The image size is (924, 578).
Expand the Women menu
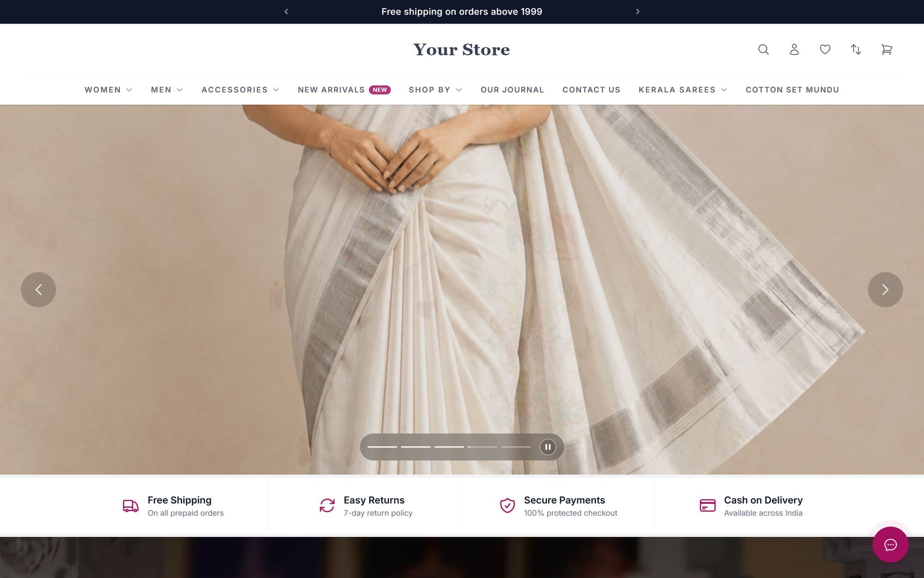click(108, 90)
